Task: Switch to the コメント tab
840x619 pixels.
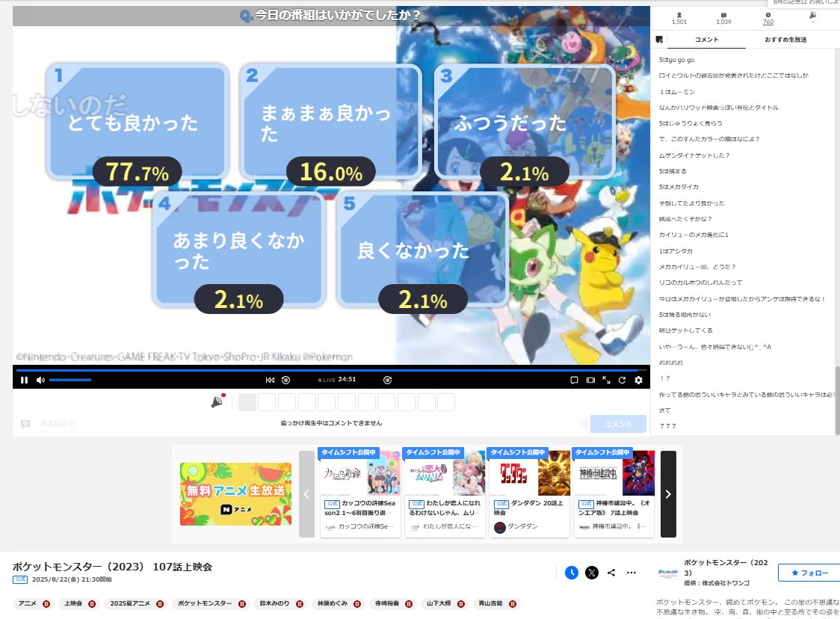Action: pyautogui.click(x=707, y=40)
